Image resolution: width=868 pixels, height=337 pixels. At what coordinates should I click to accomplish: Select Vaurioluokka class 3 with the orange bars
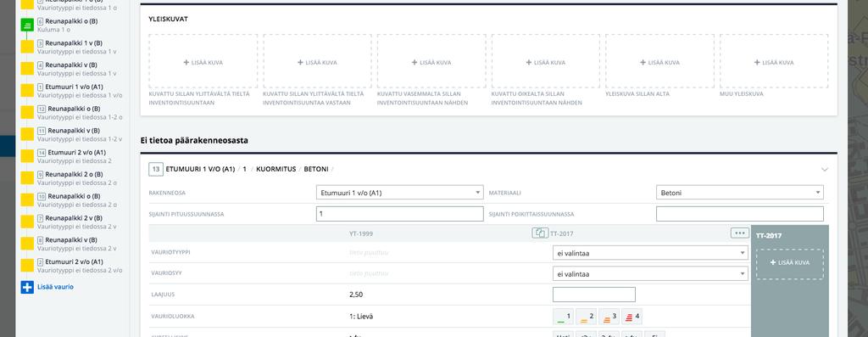[609, 317]
